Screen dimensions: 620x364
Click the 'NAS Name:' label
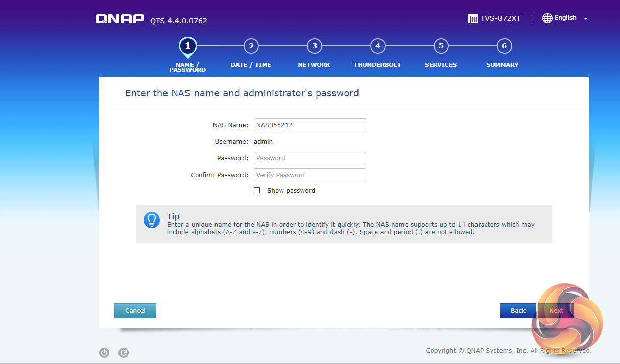coord(230,125)
